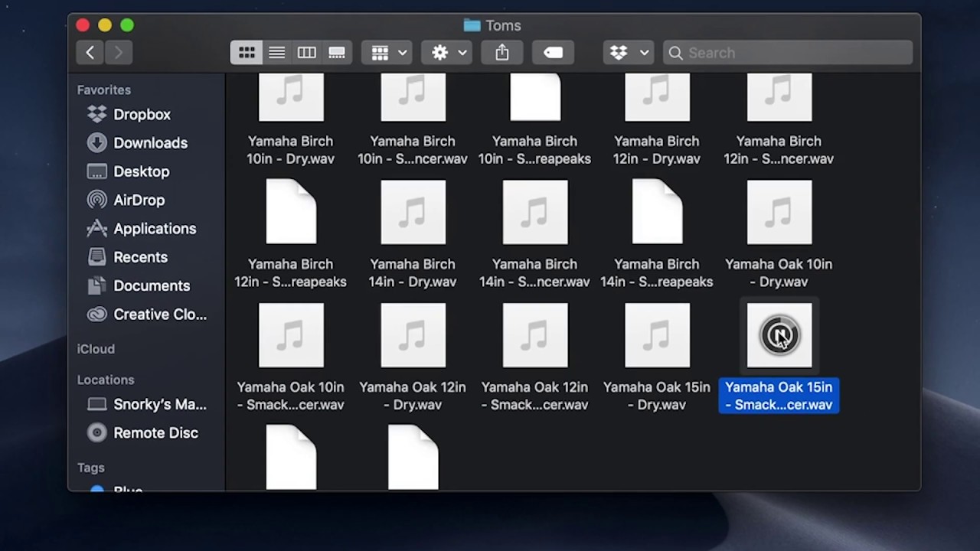Click the Locations section header
This screenshot has height=551, width=980.
click(106, 380)
